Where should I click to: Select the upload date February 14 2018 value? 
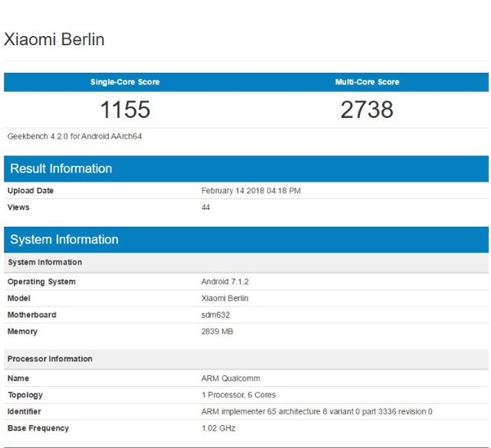click(x=251, y=191)
